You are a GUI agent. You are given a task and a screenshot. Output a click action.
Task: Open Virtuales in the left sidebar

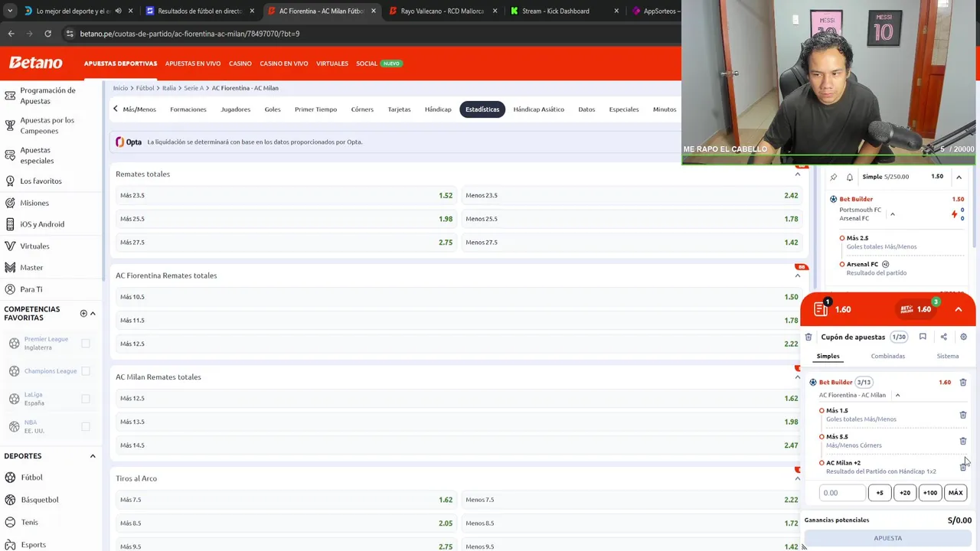pos(34,246)
